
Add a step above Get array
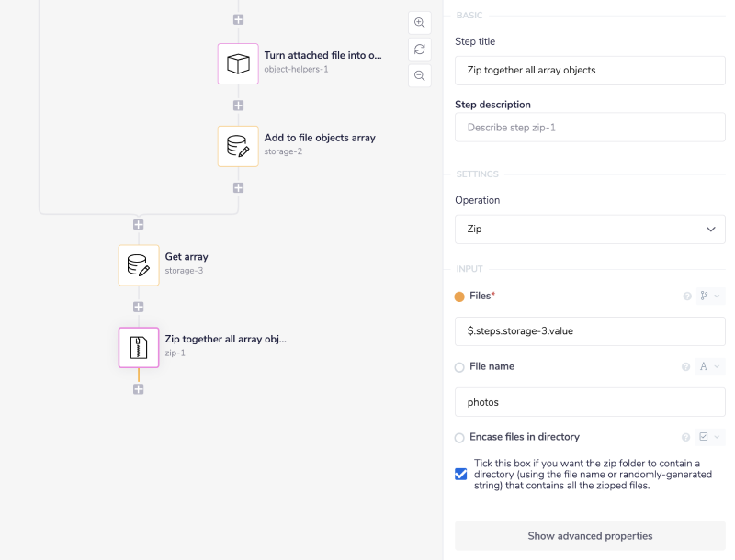coord(139,224)
